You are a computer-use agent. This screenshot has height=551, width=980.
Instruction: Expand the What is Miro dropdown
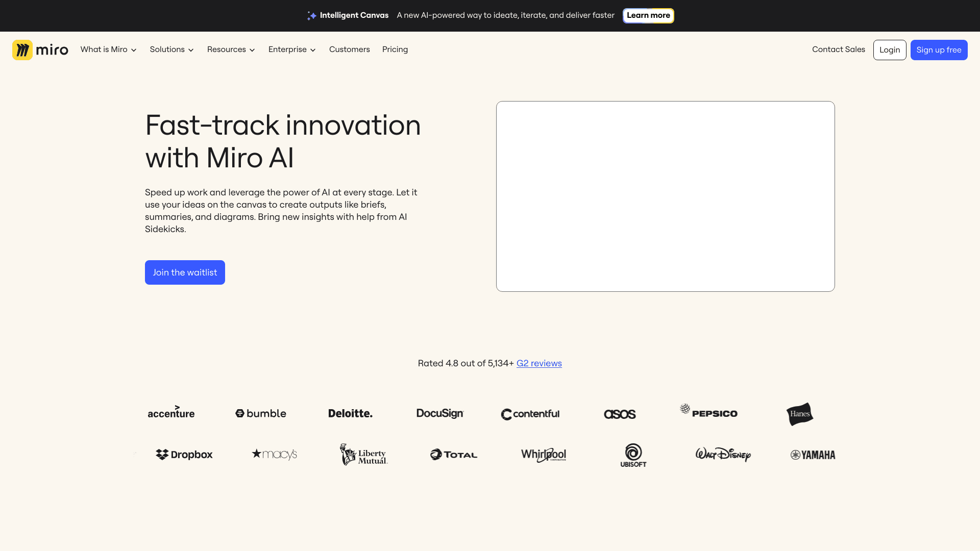(108, 49)
